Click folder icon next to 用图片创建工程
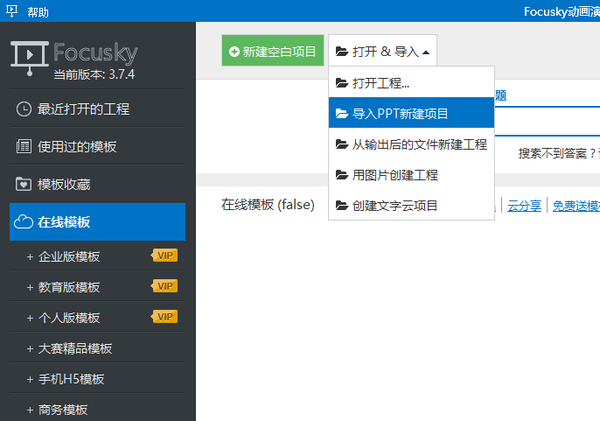 pos(342,175)
